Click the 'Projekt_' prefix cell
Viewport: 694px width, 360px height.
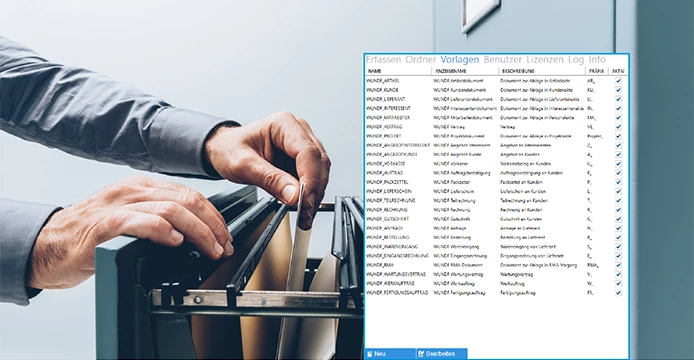click(x=595, y=136)
